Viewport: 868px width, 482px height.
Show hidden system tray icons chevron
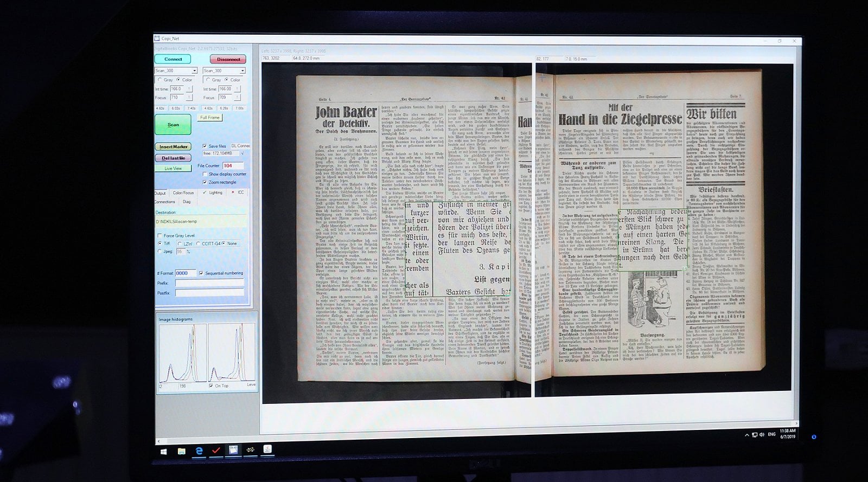746,434
